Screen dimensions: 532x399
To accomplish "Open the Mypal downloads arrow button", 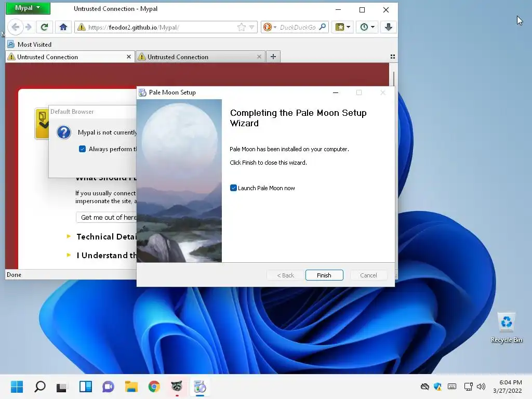I will (x=389, y=27).
